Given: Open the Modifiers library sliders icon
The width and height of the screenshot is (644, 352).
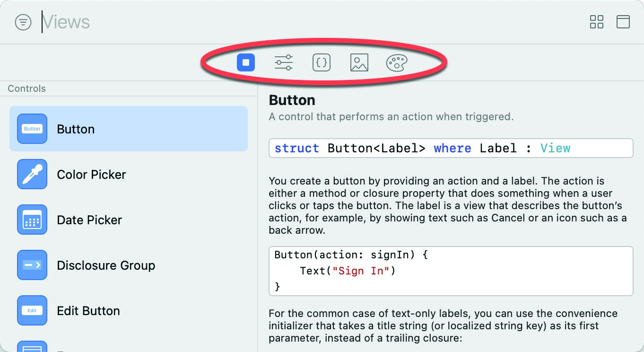Looking at the screenshot, I should pyautogui.click(x=284, y=62).
